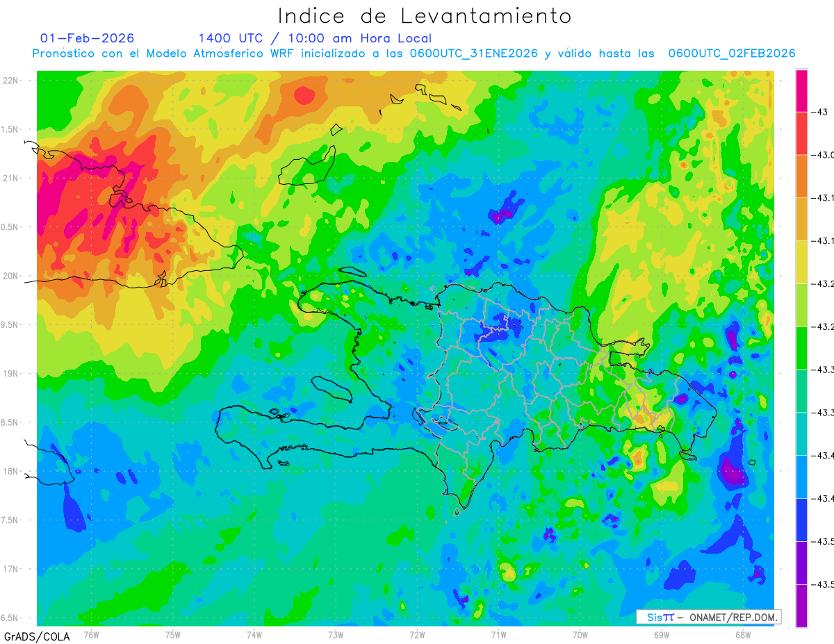
Task: Click the '18N' latitude label
Action: (12, 472)
